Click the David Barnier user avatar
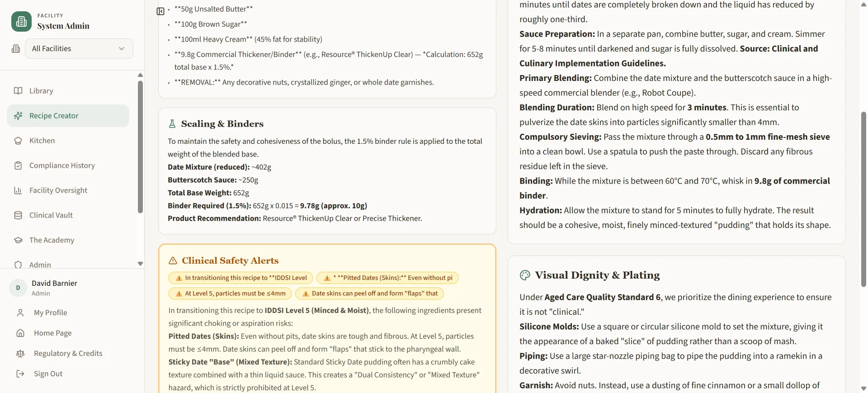868x393 pixels. pyautogui.click(x=18, y=288)
